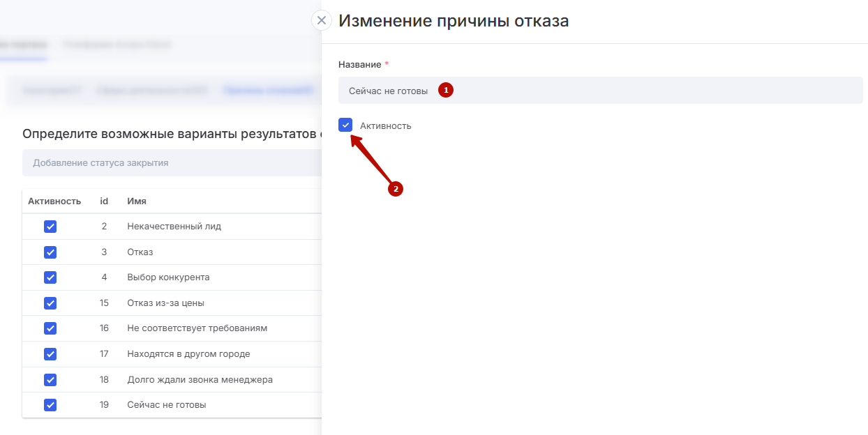Click the Активность column header in table
The height and width of the screenshot is (435, 868).
pyautogui.click(x=54, y=201)
